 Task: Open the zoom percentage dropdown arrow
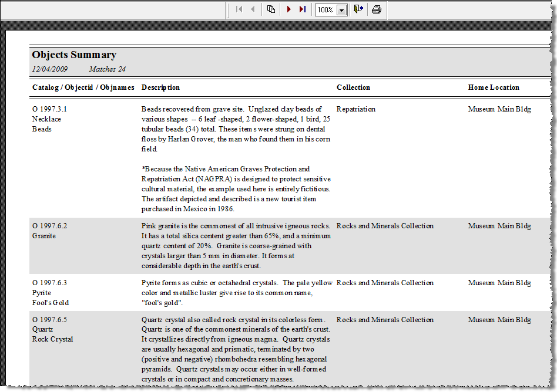341,10
